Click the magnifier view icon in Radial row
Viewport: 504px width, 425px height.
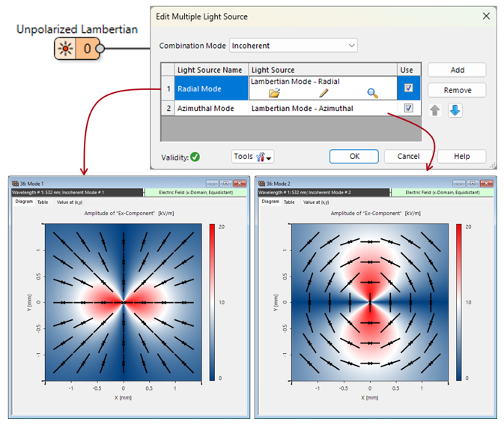[x=372, y=94]
